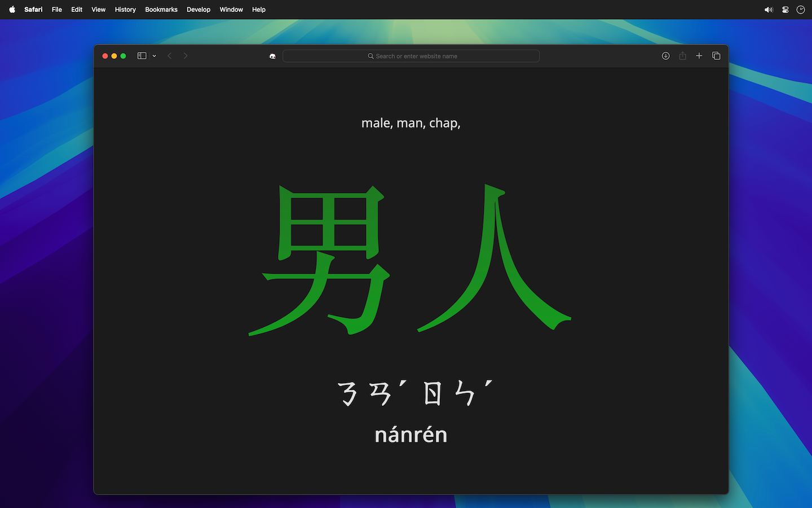Image resolution: width=812 pixels, height=508 pixels.
Task: Click the clock icon in menu bar
Action: click(801, 10)
